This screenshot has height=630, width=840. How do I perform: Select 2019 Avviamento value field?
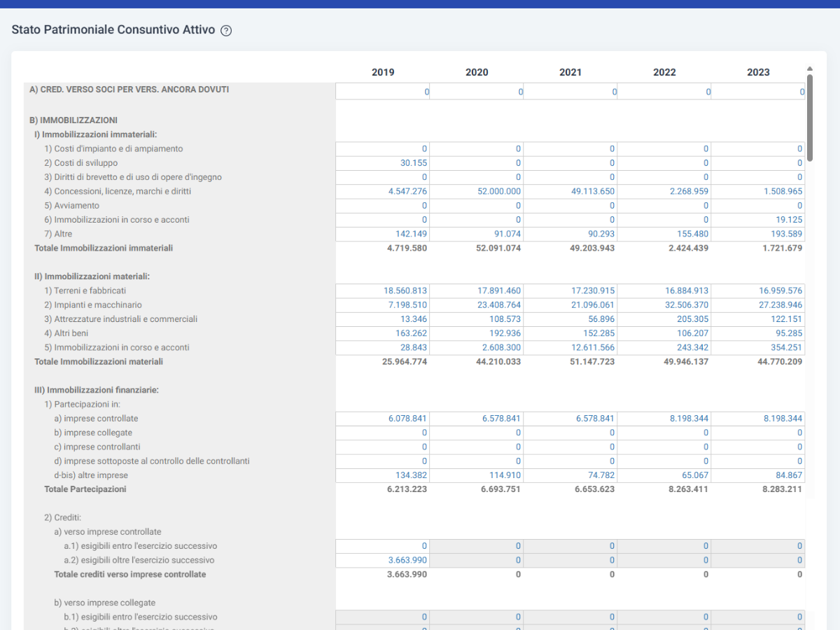coord(383,206)
